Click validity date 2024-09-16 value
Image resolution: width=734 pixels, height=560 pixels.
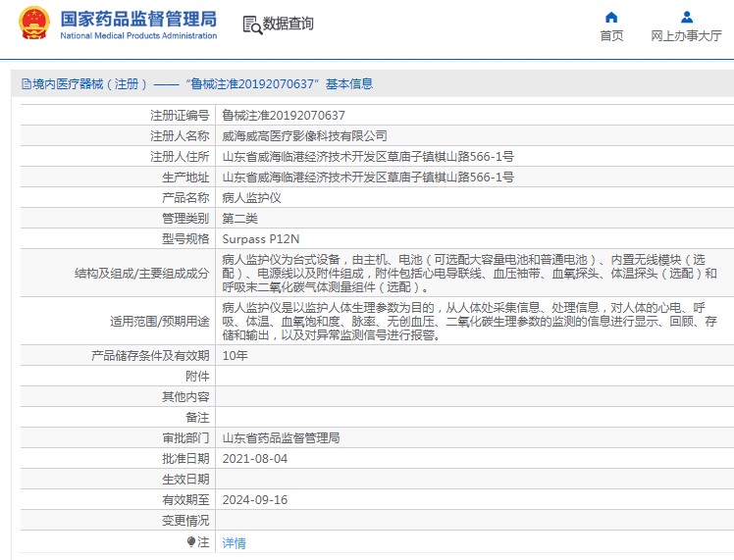pyautogui.click(x=255, y=499)
